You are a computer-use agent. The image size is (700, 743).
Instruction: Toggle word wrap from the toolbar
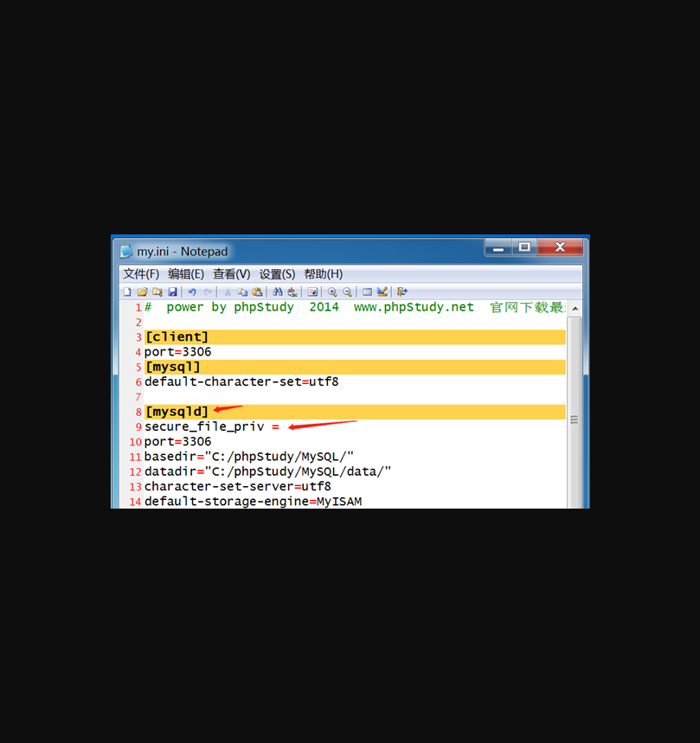click(313, 292)
